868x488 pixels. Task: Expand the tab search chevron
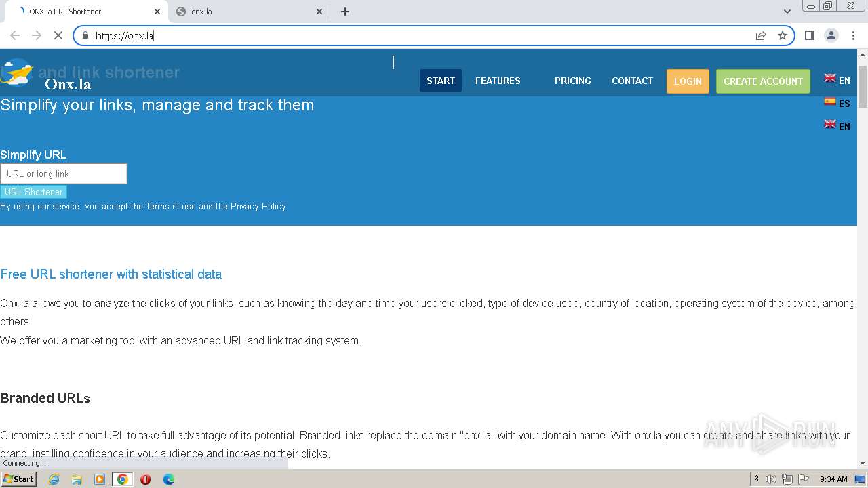coord(787,12)
